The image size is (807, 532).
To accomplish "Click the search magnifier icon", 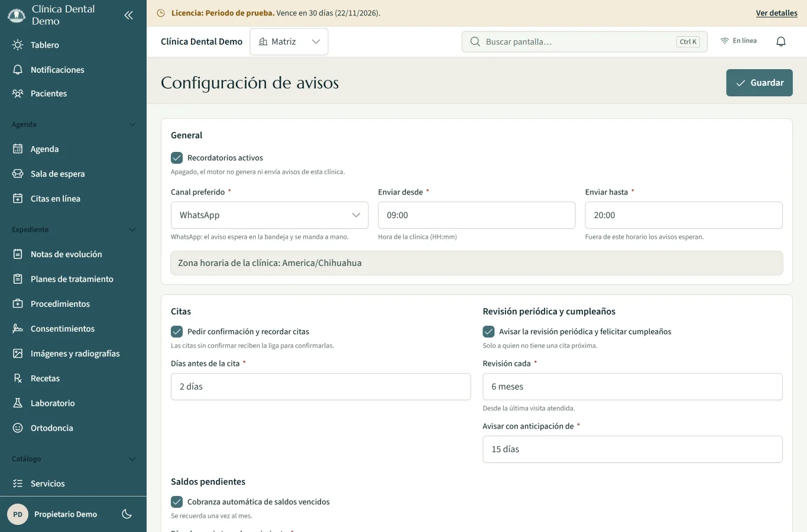I will [x=475, y=42].
